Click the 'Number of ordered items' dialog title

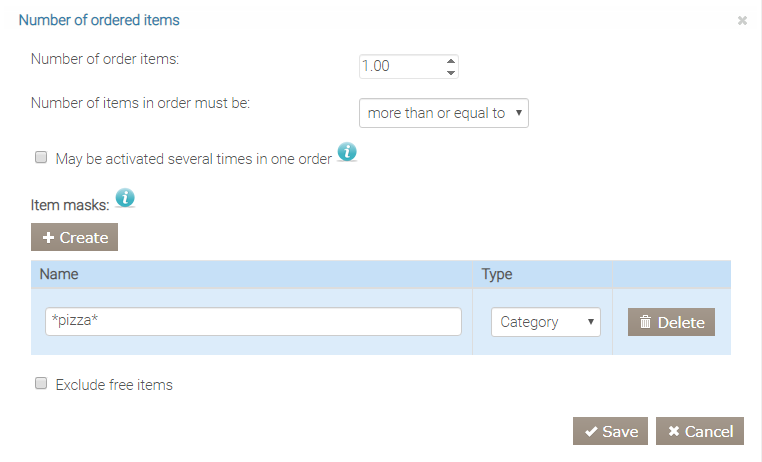pos(99,19)
